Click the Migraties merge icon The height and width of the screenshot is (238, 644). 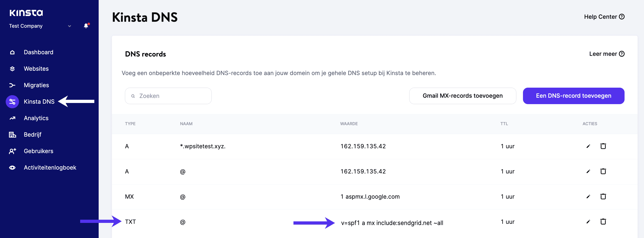(12, 85)
